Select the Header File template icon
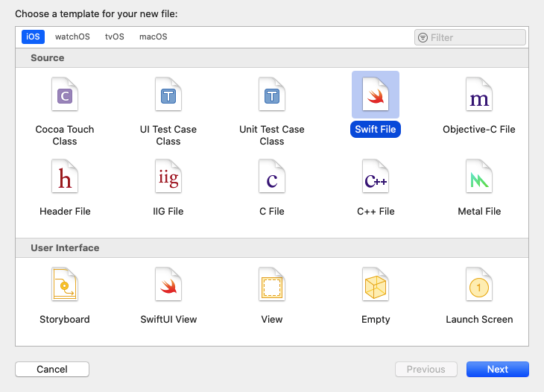544x392 pixels. (x=65, y=177)
